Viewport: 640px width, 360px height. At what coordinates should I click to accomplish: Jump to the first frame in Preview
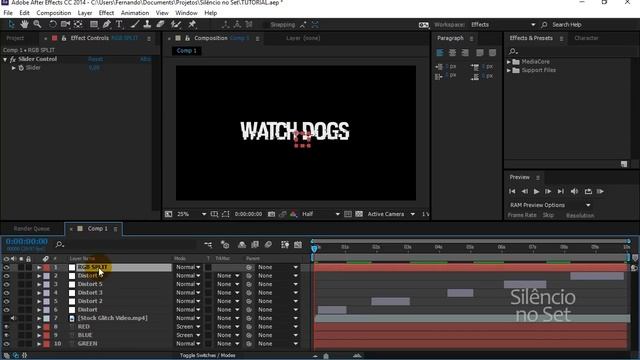[512, 191]
